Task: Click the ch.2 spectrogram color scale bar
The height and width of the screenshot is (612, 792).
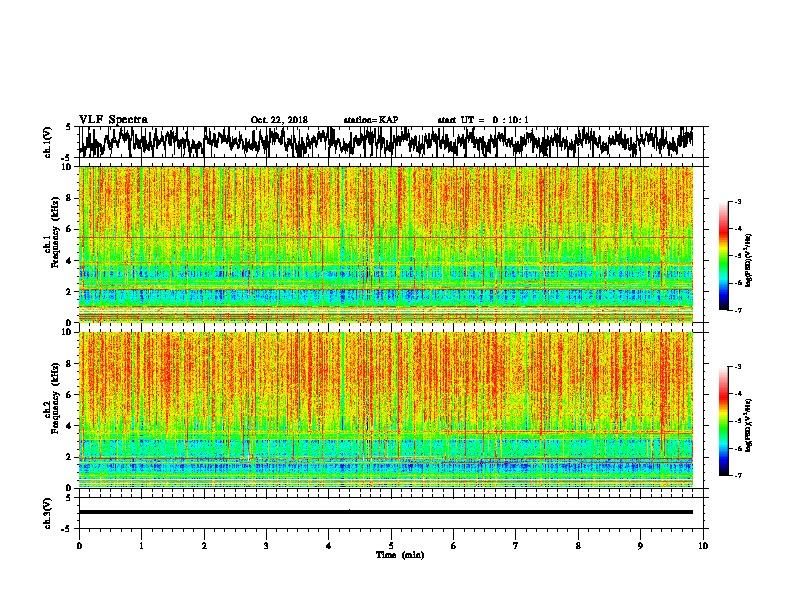Action: [723, 421]
